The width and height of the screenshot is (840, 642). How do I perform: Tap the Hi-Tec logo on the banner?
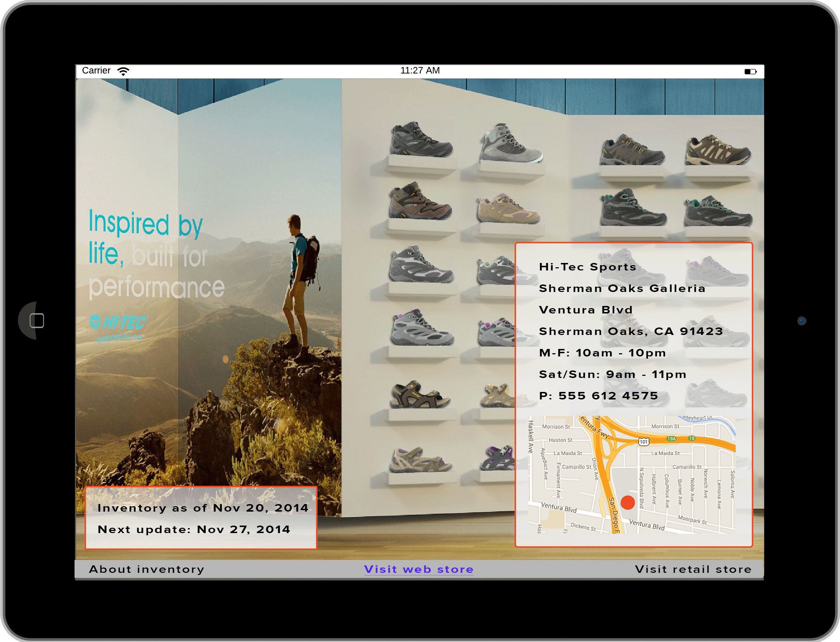point(119,323)
